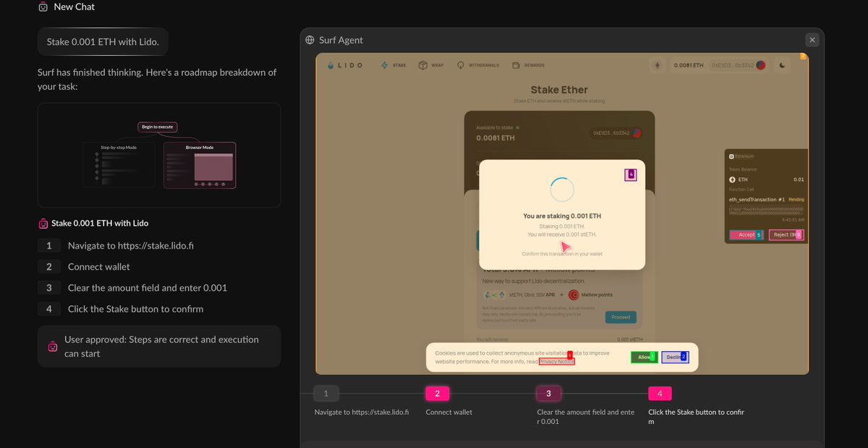Click the robot icon beside task heading
Image resolution: width=868 pixels, height=448 pixels.
(43, 224)
